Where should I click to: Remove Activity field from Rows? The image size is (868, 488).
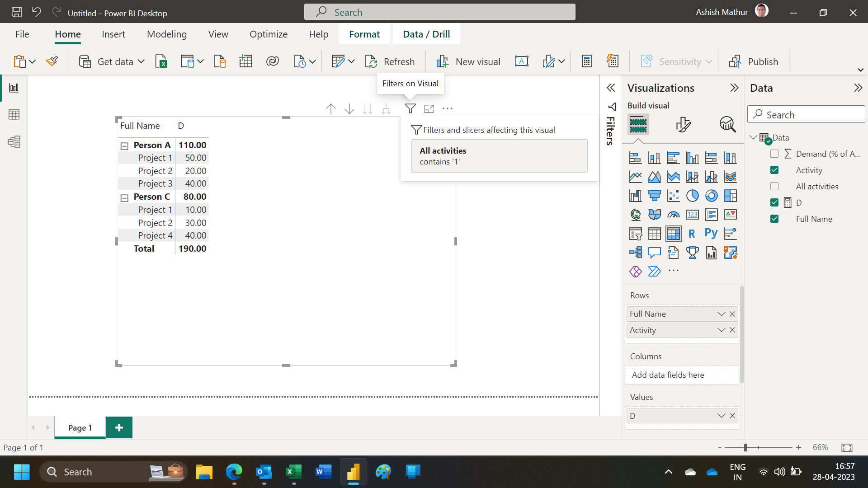pyautogui.click(x=732, y=330)
